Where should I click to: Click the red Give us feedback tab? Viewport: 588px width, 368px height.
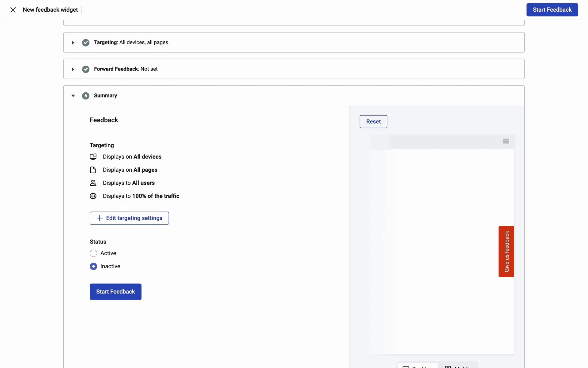[x=506, y=251]
